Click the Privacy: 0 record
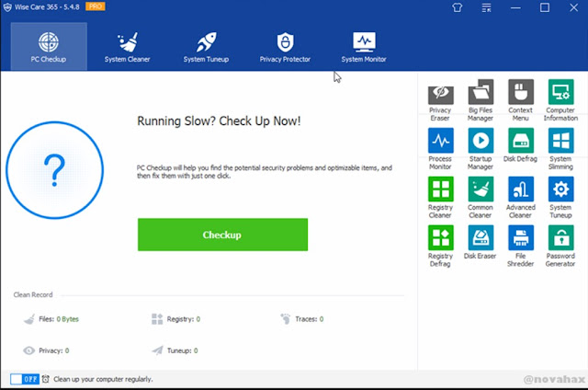 point(46,350)
